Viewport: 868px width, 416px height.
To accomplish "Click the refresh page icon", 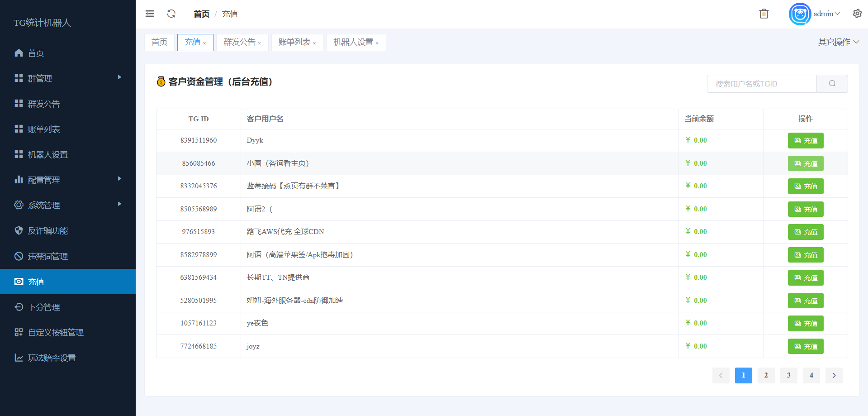I will pyautogui.click(x=171, y=14).
